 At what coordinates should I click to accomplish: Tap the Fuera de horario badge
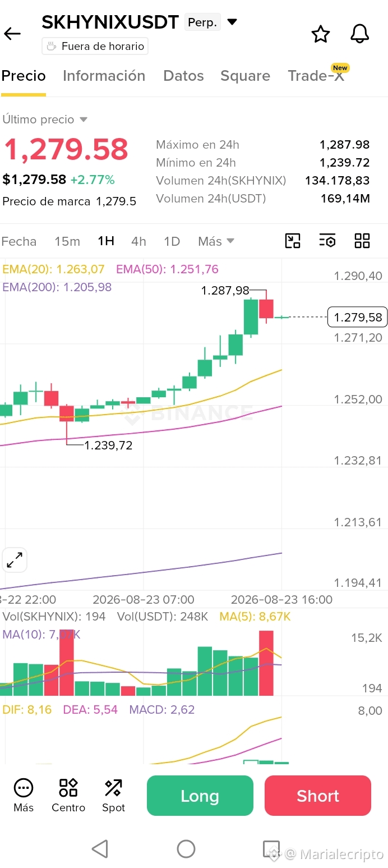pyautogui.click(x=95, y=46)
